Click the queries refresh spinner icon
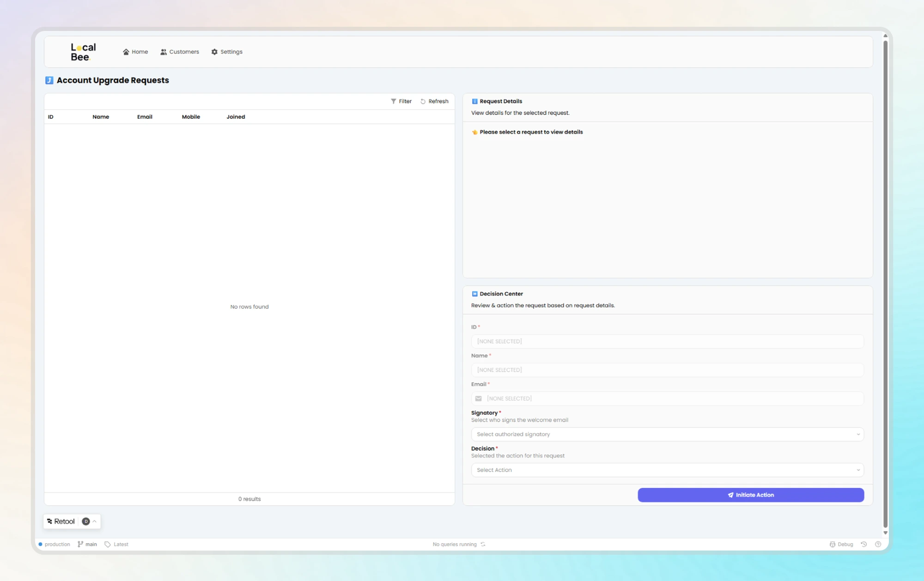This screenshot has height=581, width=924. (x=483, y=545)
